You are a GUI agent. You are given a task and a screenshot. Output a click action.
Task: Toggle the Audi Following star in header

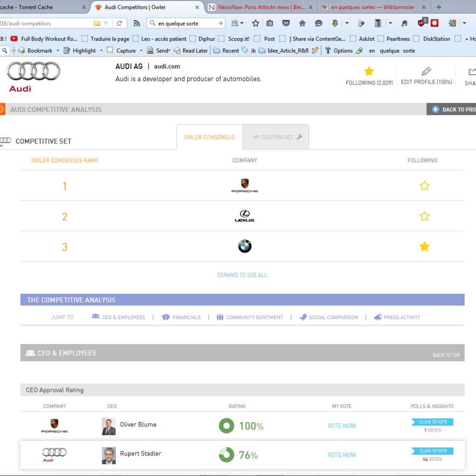[x=369, y=71]
